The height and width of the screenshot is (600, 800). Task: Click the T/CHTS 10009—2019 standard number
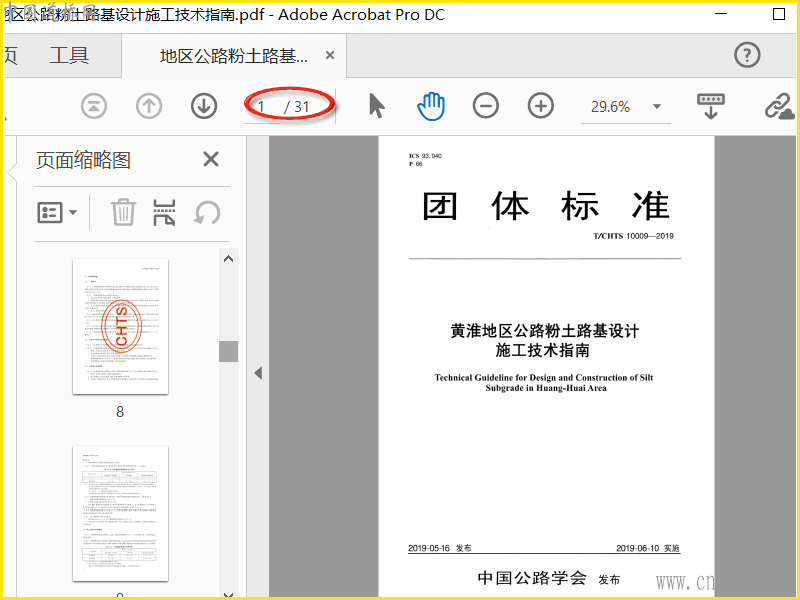(x=633, y=236)
